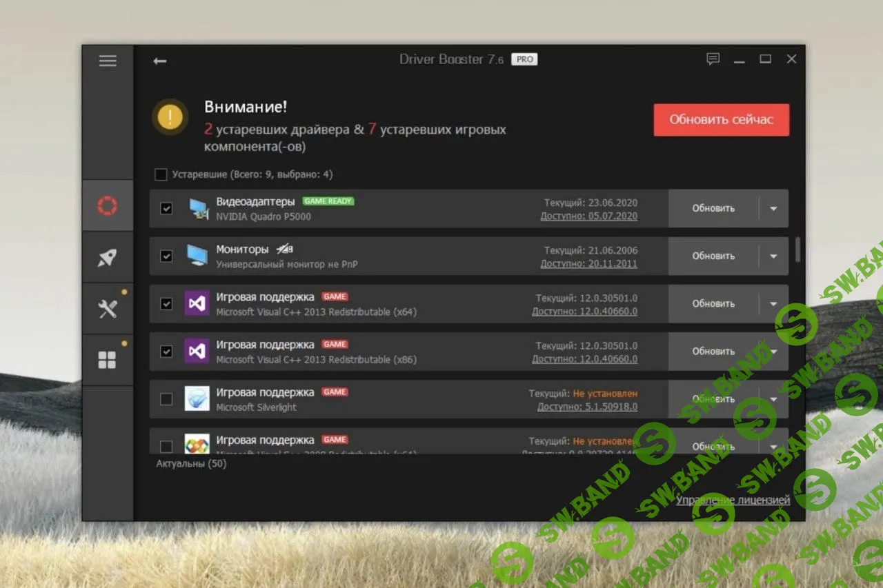Open dropdown beside Visual C++ x64 update button
The width and height of the screenshot is (883, 588).
pyautogui.click(x=773, y=303)
